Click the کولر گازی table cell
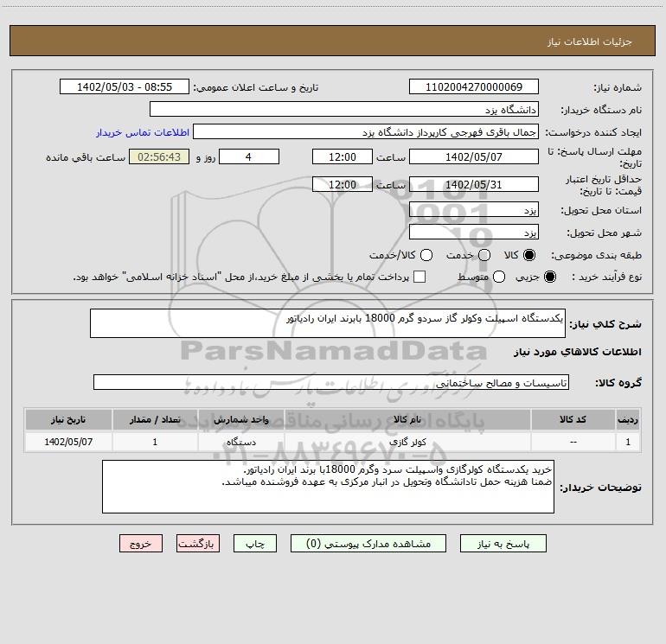Viewport: 666px width, 644px height. pos(407,442)
